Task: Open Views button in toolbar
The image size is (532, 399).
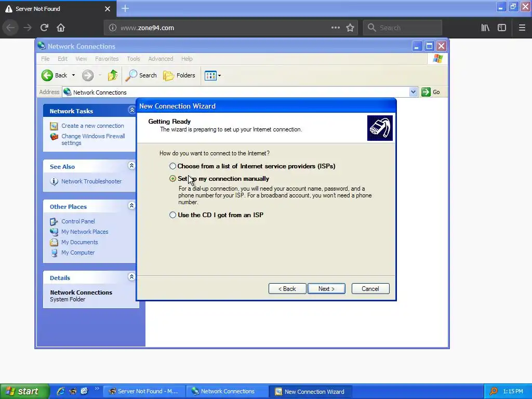Action: (x=210, y=76)
